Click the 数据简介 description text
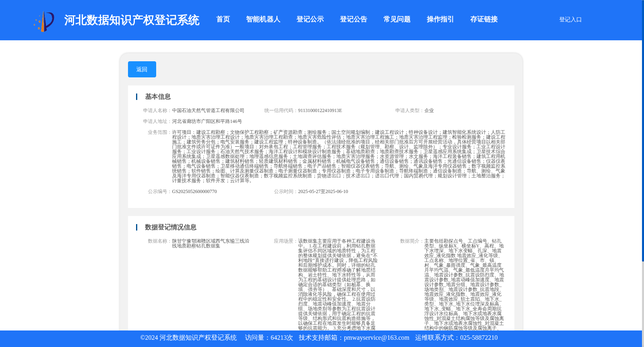The image size is (644, 347). click(464, 285)
